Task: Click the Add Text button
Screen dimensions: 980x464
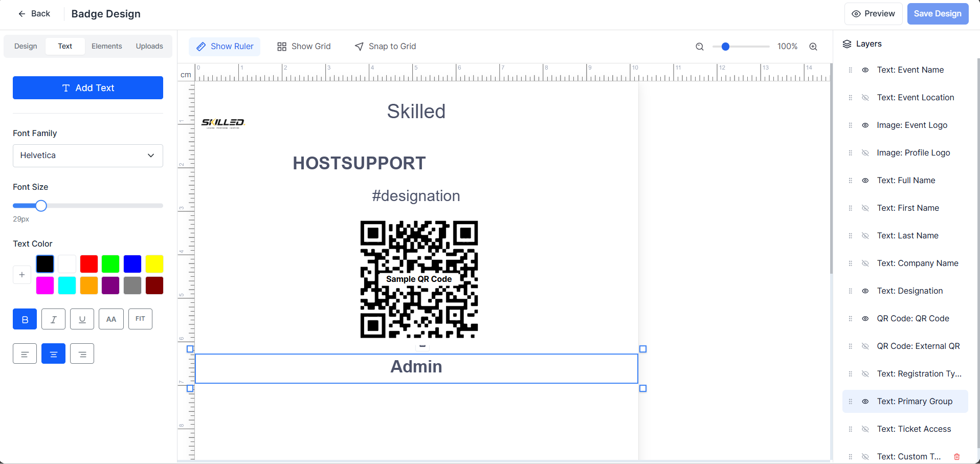Action: pos(88,88)
